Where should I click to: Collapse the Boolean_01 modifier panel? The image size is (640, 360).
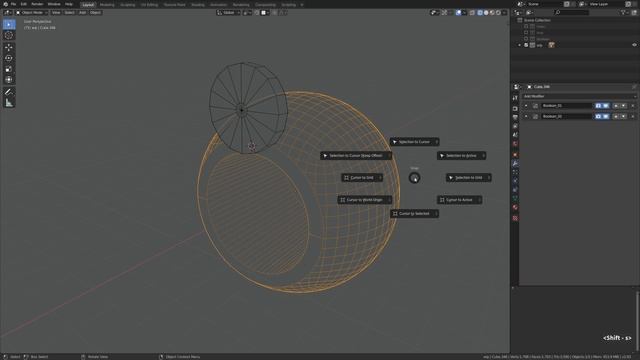(526, 106)
